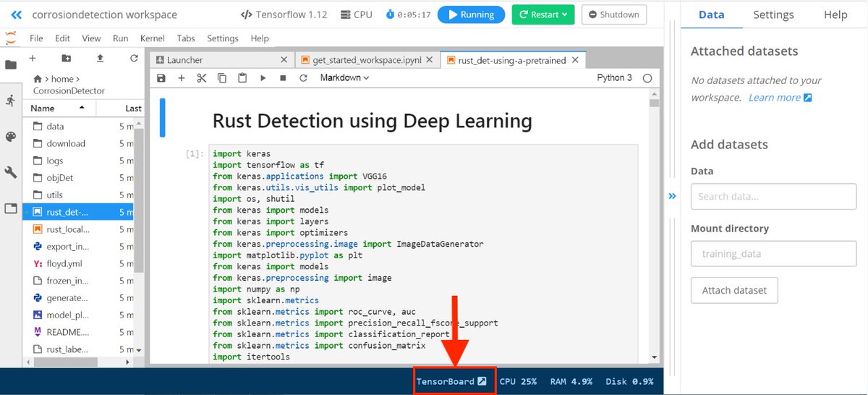Screen dimensions: 868x395
Task: Collapse sidebar with the double-chevron back icon
Action: (16, 14)
